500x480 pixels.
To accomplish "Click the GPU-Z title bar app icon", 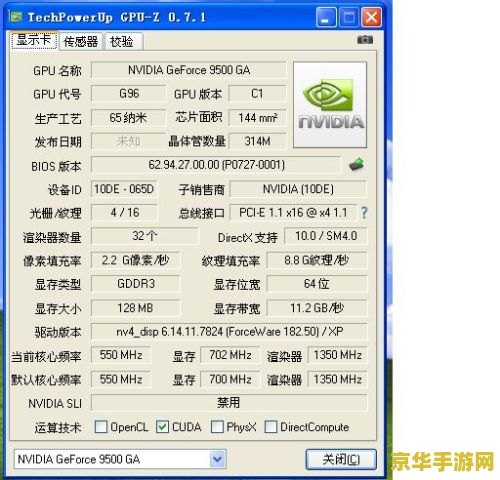I will pos(15,16).
